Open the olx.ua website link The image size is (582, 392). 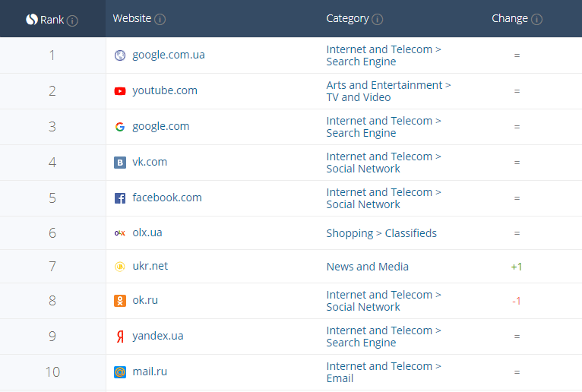tap(147, 232)
